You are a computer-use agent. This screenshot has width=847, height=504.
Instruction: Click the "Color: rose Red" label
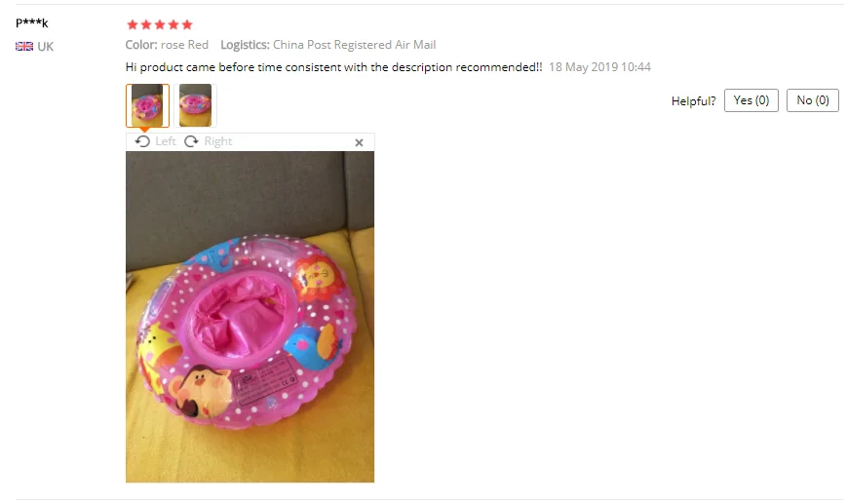point(167,45)
